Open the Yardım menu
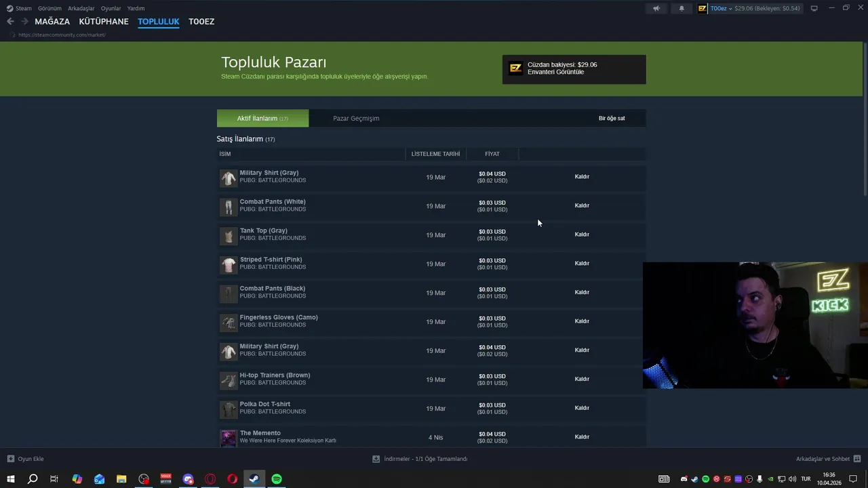Screen dimensions: 868x488 coord(136,8)
